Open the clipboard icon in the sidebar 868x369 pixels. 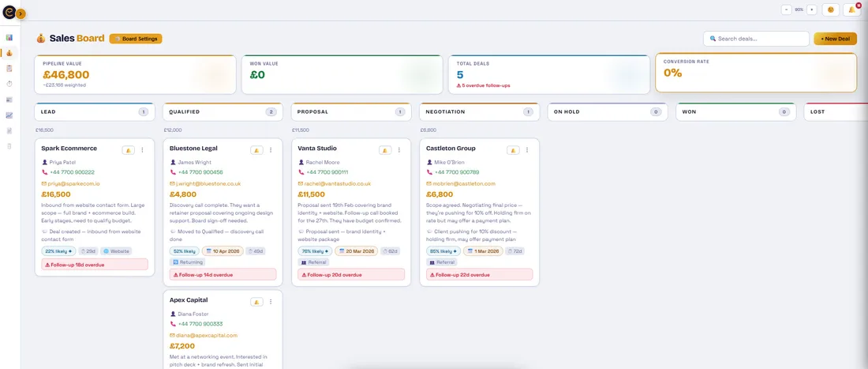pos(9,69)
